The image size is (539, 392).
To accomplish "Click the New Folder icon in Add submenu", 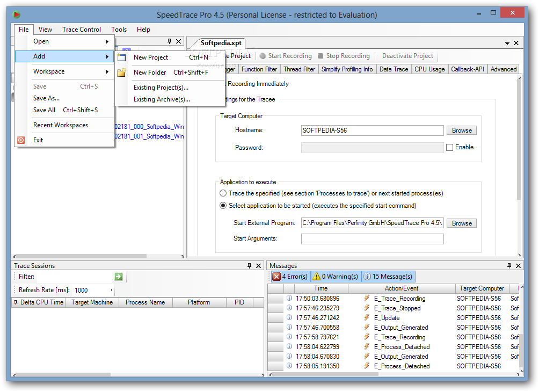I will click(121, 72).
